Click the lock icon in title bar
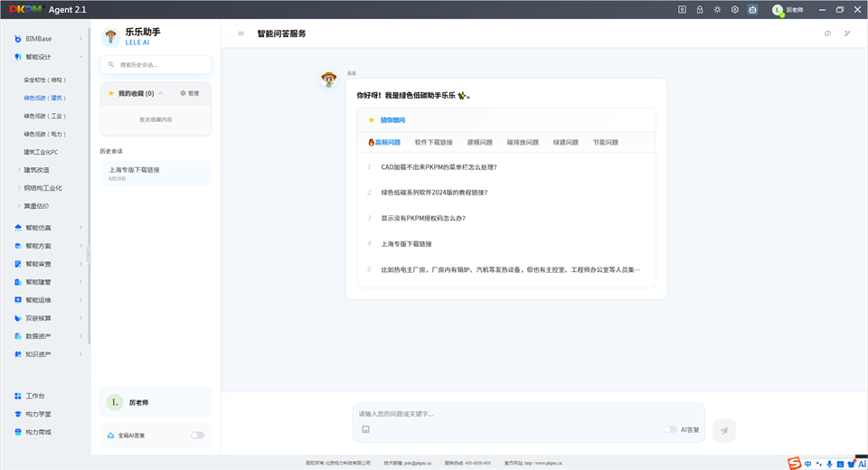This screenshot has height=470, width=868. [x=700, y=9]
